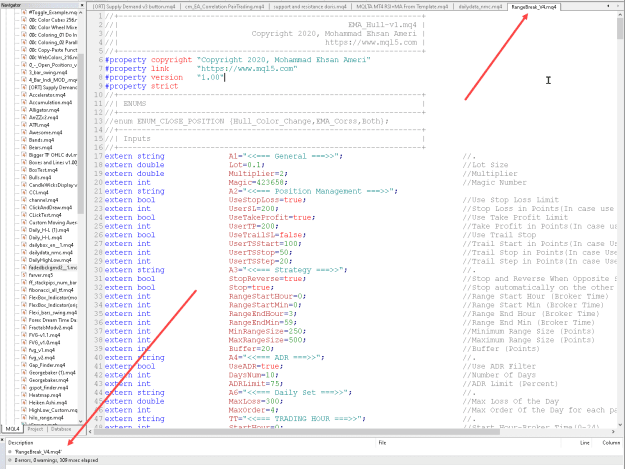Click the editor horizontal scroll-left arrow
Screen dimensions: 625x469
90,432
